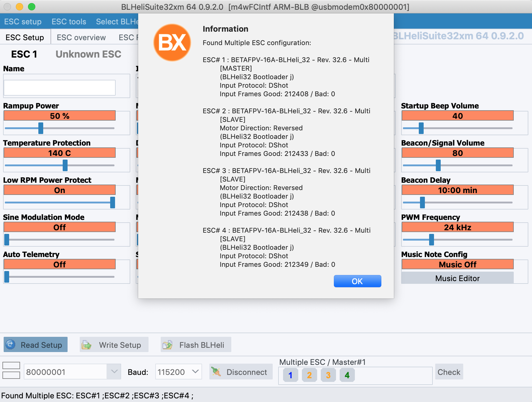Adjust the Beacon/Signal Volume slider

point(438,165)
